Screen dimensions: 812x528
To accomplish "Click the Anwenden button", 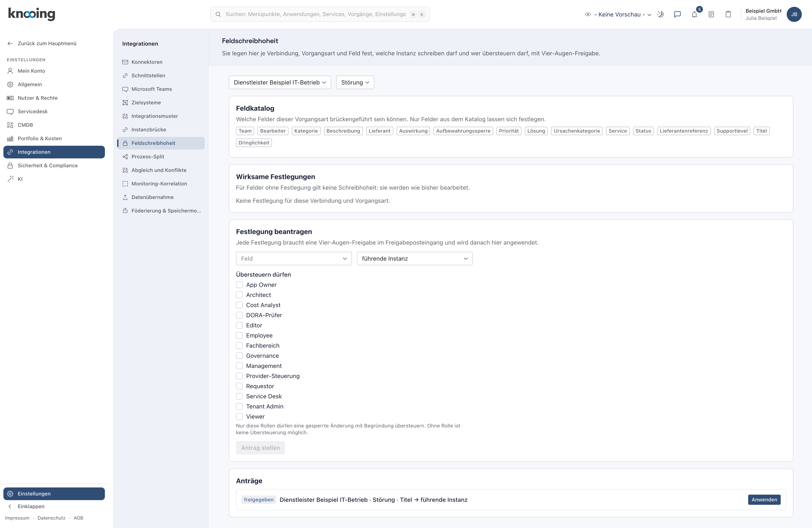I will [764, 500].
